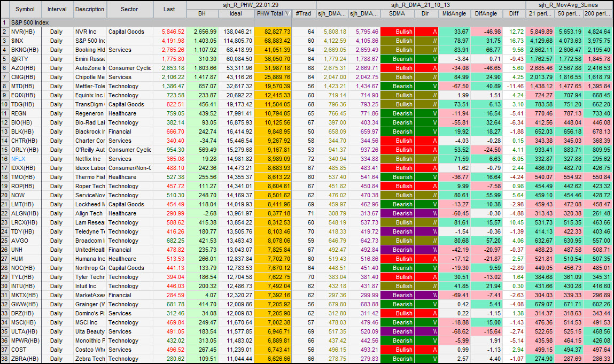
Task: Sort by the Symbol column header
Action: [x=25, y=9]
